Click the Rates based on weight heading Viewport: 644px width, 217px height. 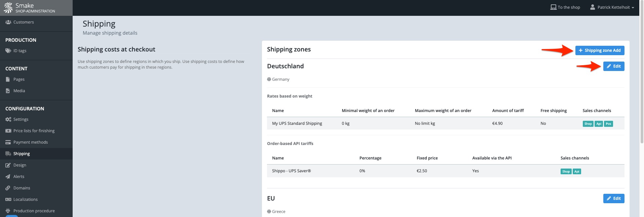[290, 96]
